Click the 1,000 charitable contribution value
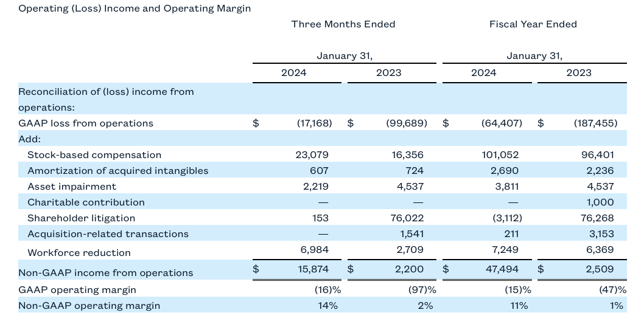The width and height of the screenshot is (644, 321). (x=600, y=202)
